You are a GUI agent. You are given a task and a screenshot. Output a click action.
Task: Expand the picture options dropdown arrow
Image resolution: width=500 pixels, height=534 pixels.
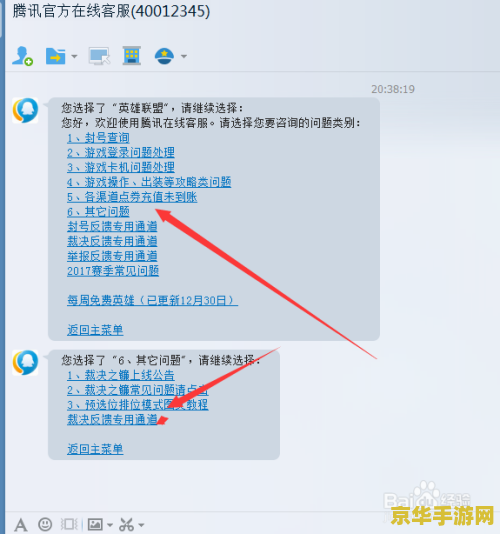point(110,525)
